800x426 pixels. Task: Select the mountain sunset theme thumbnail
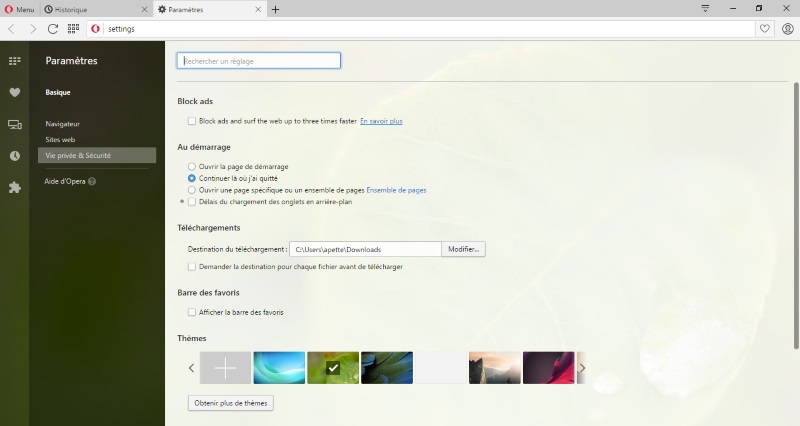point(495,367)
